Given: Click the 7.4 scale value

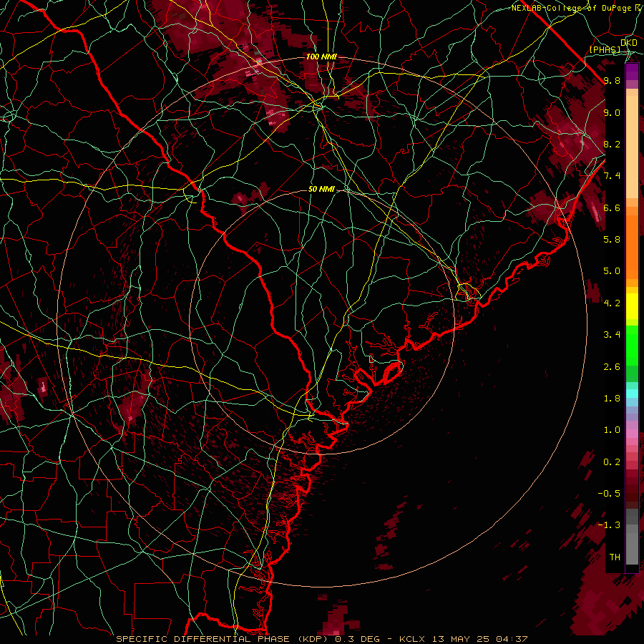Looking at the screenshot, I should pos(612,176).
